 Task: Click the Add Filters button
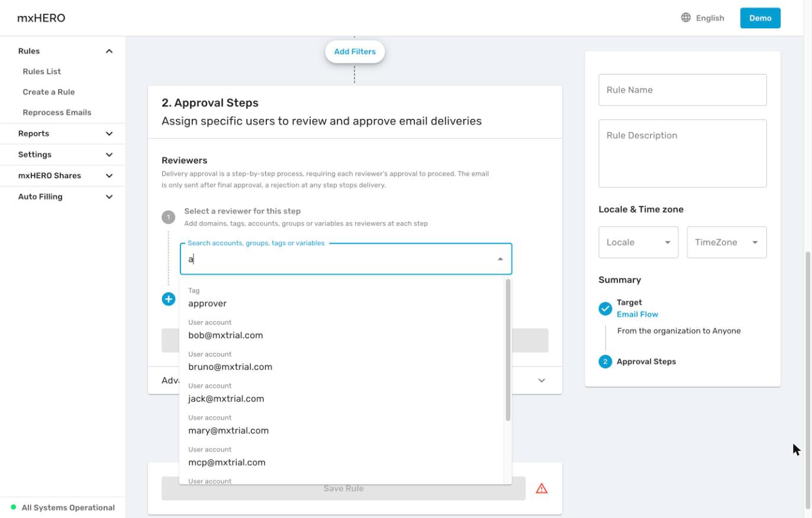click(355, 51)
